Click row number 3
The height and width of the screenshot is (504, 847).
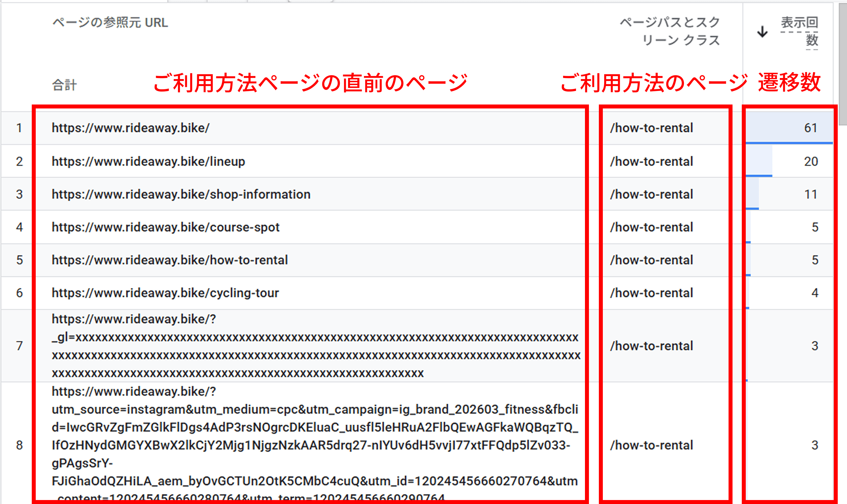pos(20,194)
